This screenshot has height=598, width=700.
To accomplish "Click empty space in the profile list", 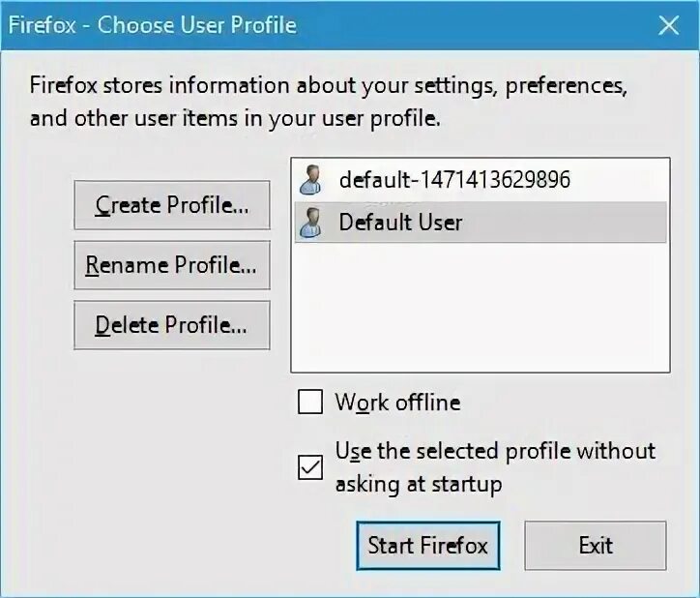I will tap(481, 309).
